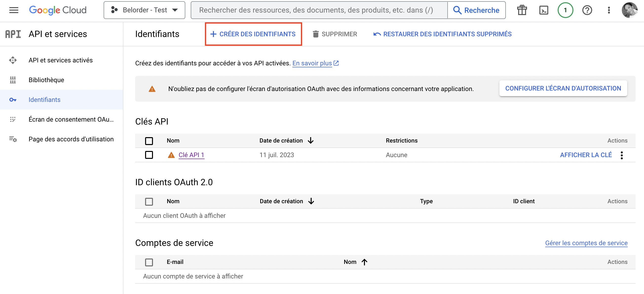Open the Clé API 1 link

tap(191, 155)
